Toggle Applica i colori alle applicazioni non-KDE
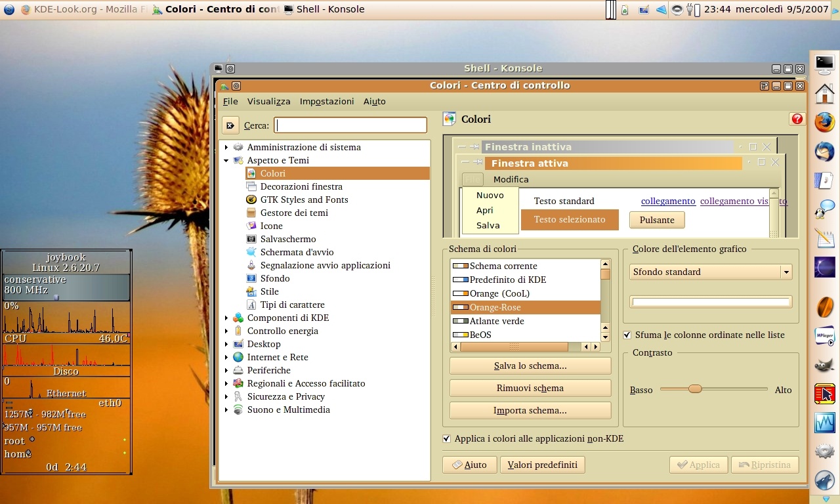The height and width of the screenshot is (504, 840). click(x=447, y=438)
